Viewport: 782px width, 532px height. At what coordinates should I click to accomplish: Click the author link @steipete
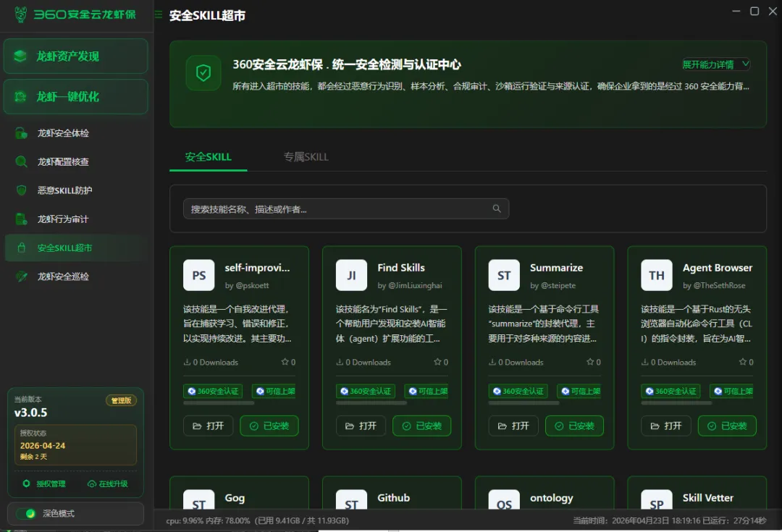pos(558,286)
